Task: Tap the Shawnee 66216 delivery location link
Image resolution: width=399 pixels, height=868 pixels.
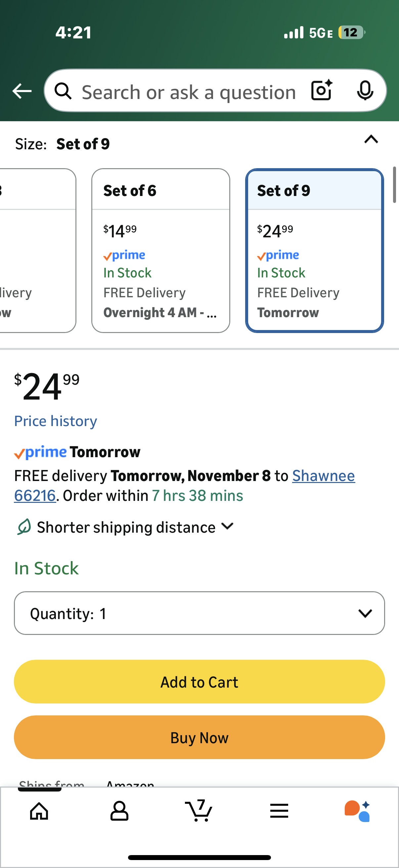Action: pos(323,476)
